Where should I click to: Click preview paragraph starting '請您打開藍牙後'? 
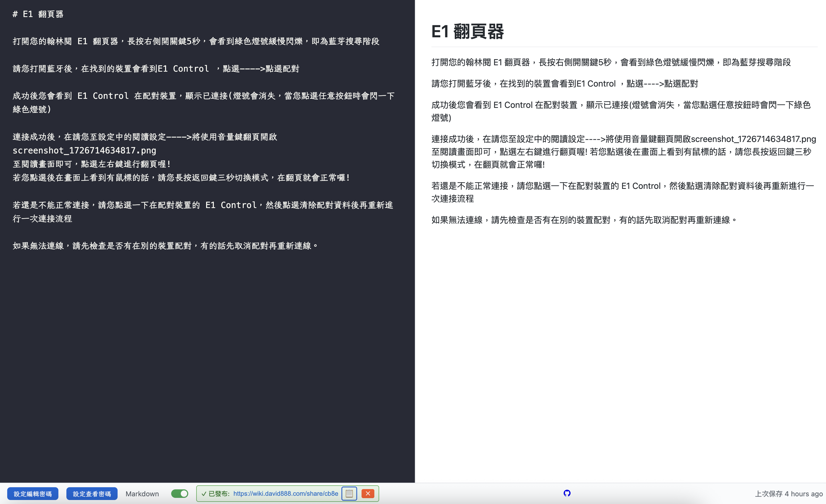pos(564,84)
